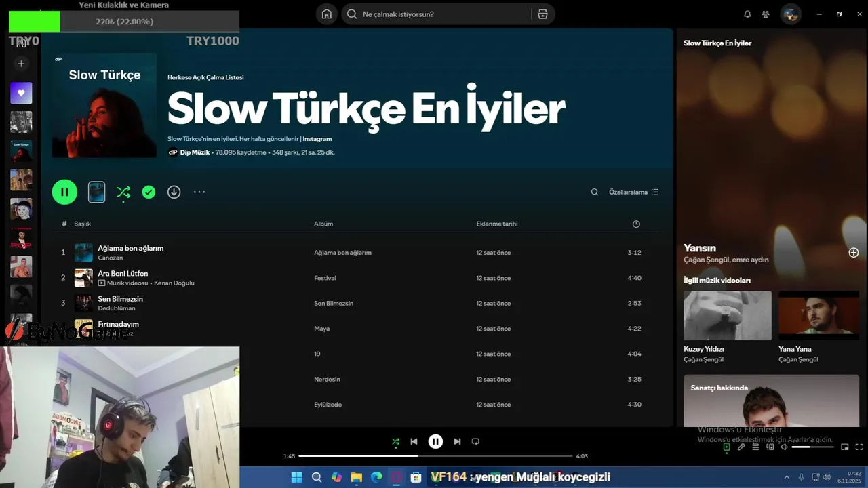
Task: Skip to the previous track
Action: click(414, 441)
